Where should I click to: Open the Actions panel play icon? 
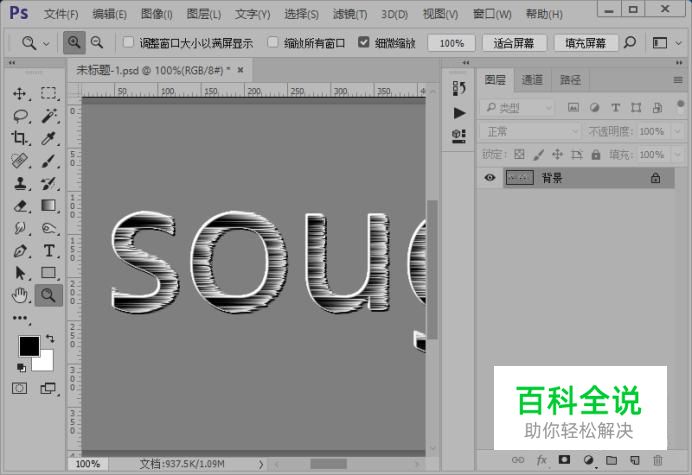459,113
